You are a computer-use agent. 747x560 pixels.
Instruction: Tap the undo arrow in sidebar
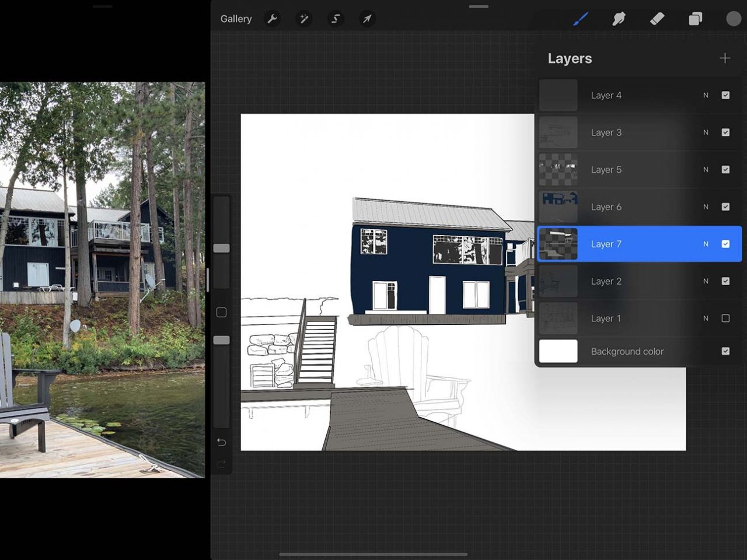coord(221,442)
